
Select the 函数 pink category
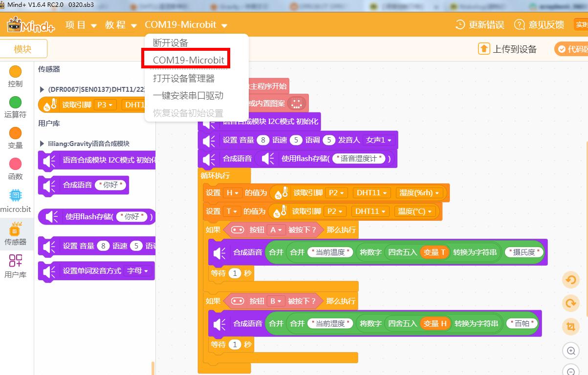click(16, 164)
